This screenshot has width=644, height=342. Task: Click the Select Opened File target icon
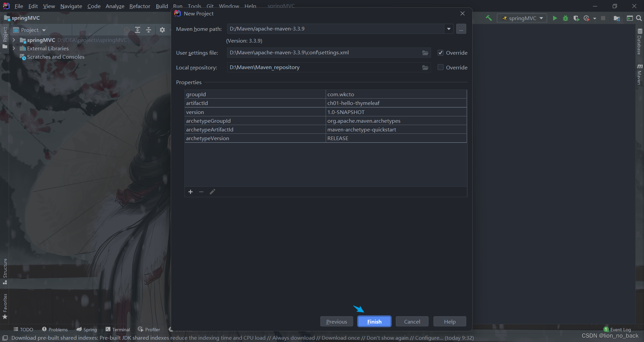pos(127,30)
